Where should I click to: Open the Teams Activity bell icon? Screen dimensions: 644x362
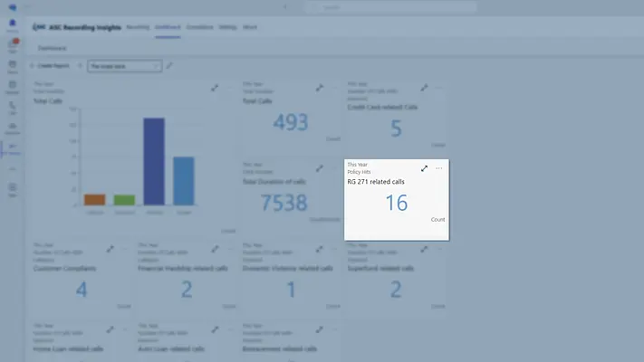tap(13, 24)
